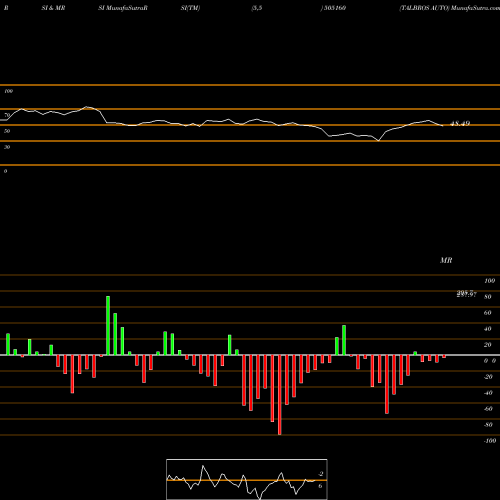Click the 60 label on MR axis

488,313
